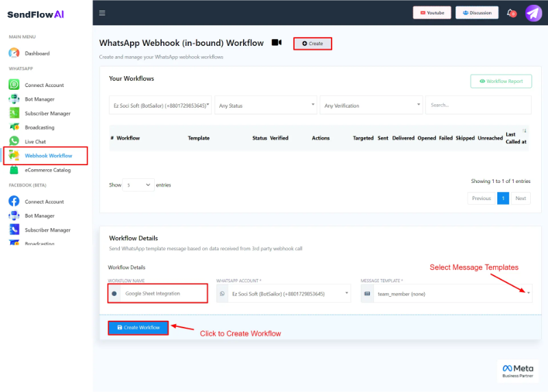548x392 pixels.
Task: Toggle the hamburger sidebar menu
Action: pos(102,13)
